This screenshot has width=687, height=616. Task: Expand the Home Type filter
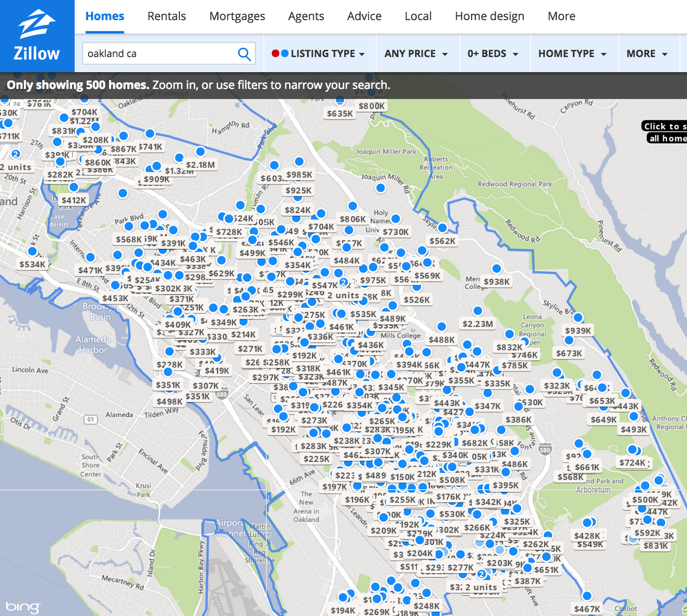click(572, 54)
